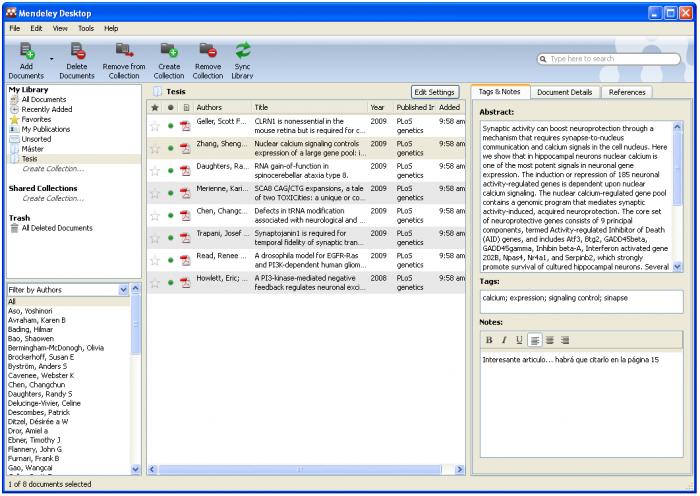700x496 pixels.
Task: Open the PDF icon for Howlett, Eric
Action: tap(185, 282)
